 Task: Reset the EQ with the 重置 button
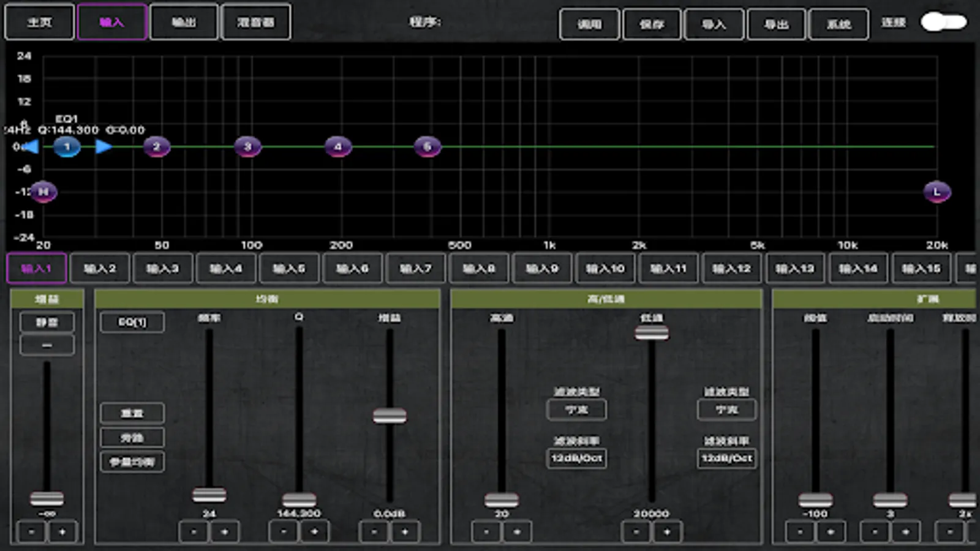[x=132, y=413]
